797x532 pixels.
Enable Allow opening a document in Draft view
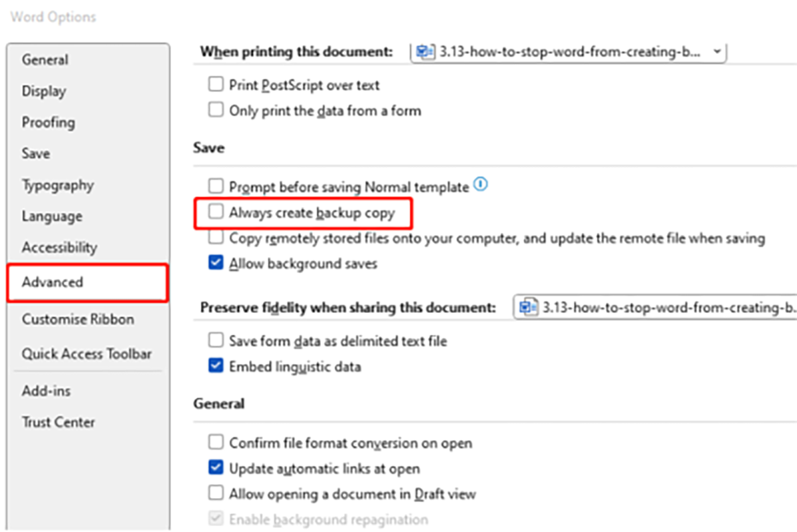tap(216, 493)
